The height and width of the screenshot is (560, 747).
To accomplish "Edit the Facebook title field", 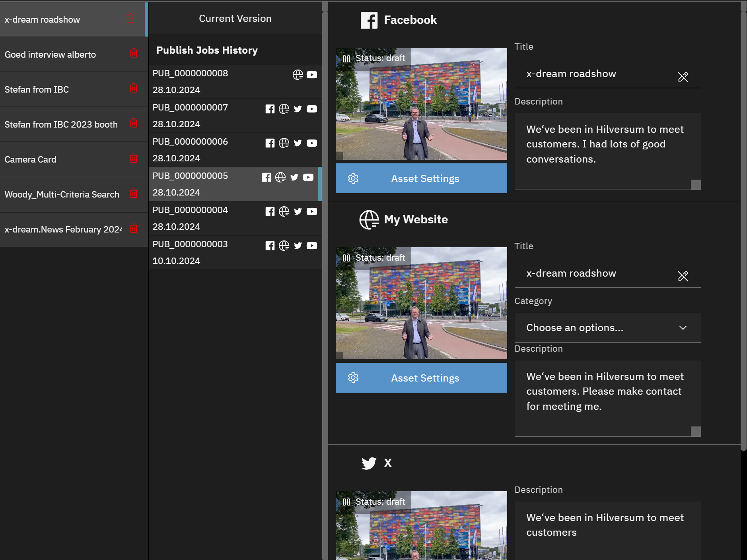I will pos(607,74).
